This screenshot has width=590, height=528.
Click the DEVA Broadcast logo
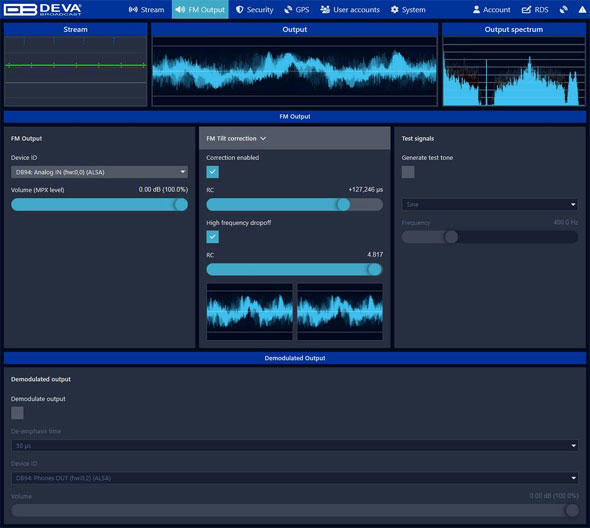pos(43,9)
